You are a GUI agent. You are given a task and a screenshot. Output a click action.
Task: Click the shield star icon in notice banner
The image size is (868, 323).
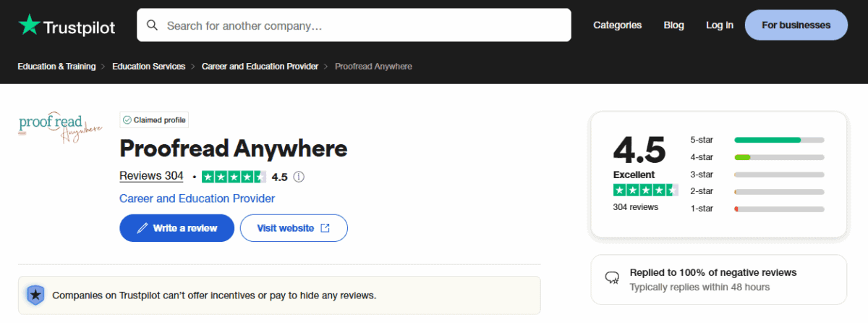click(x=35, y=295)
